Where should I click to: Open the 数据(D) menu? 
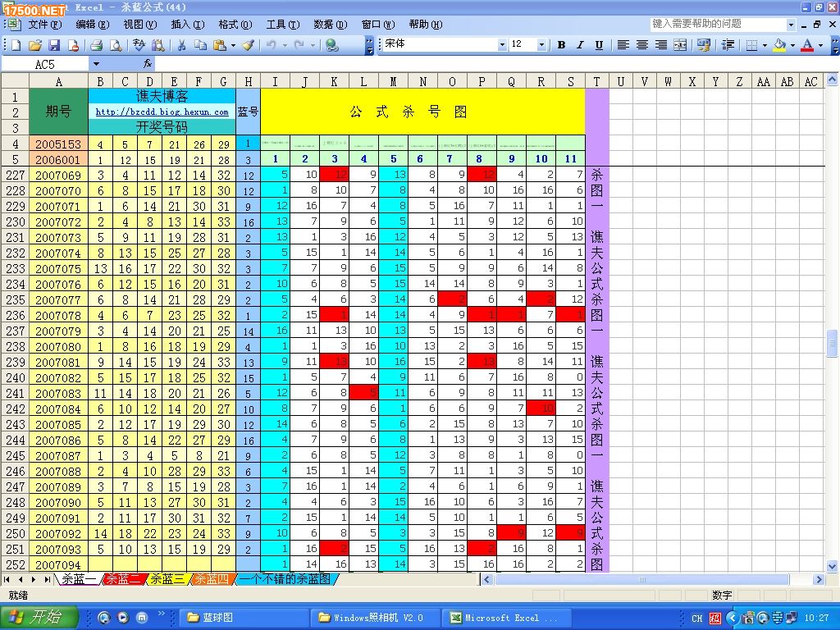331,25
